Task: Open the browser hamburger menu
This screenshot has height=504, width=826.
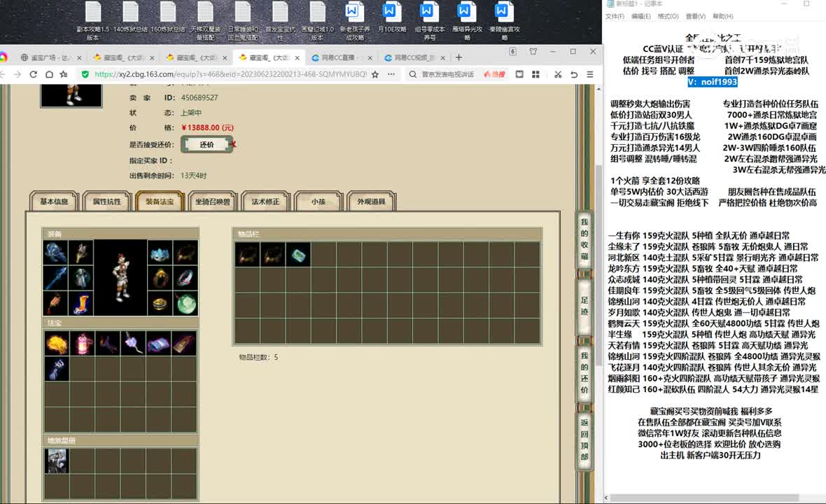Action: pos(590,74)
